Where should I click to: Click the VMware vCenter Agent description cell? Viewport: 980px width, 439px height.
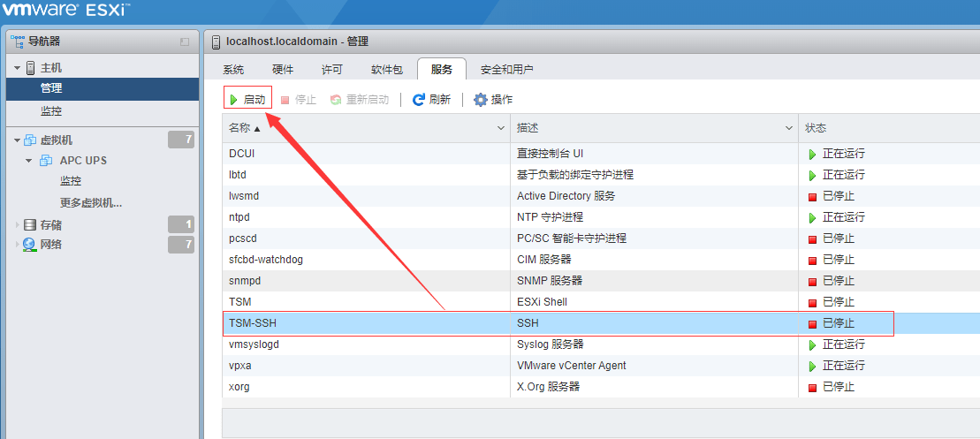click(655, 366)
